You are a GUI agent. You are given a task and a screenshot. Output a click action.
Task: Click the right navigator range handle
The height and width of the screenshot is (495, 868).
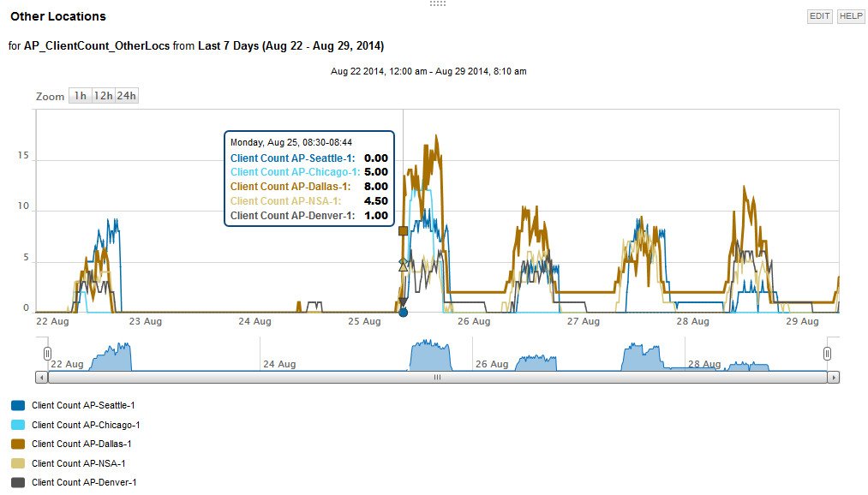click(x=827, y=354)
